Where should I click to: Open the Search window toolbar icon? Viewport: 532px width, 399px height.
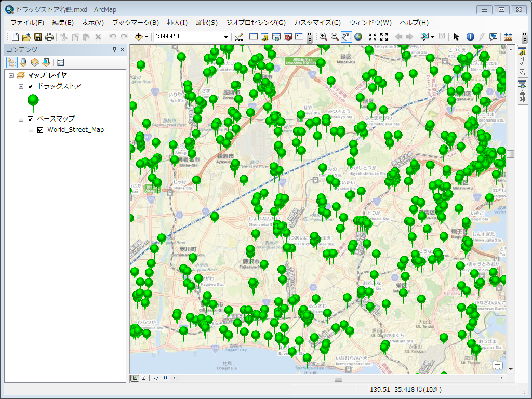tap(276, 37)
